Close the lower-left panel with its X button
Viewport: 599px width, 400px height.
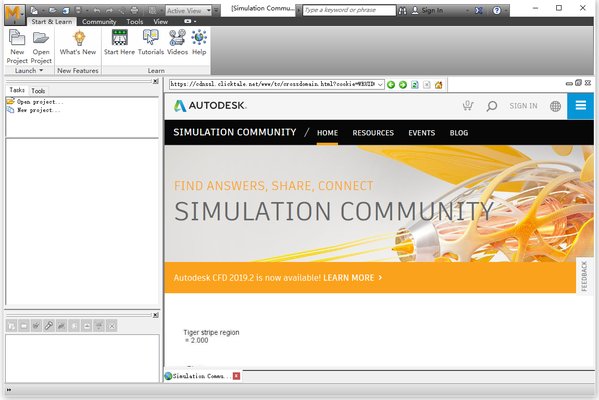click(x=155, y=315)
